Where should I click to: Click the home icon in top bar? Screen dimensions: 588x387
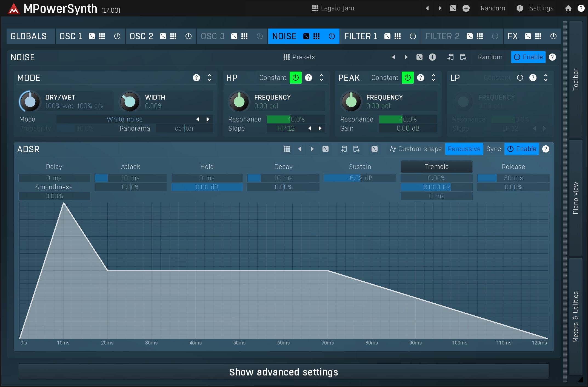click(x=568, y=8)
